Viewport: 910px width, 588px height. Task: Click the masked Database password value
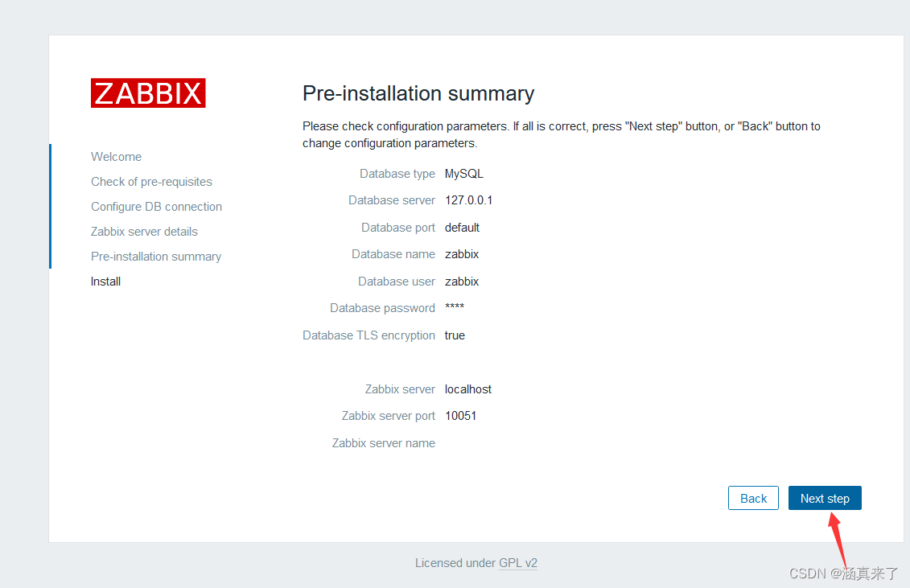pyautogui.click(x=454, y=307)
